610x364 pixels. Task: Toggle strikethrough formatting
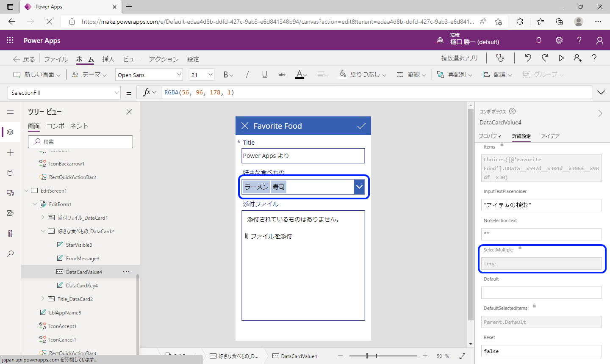point(282,74)
